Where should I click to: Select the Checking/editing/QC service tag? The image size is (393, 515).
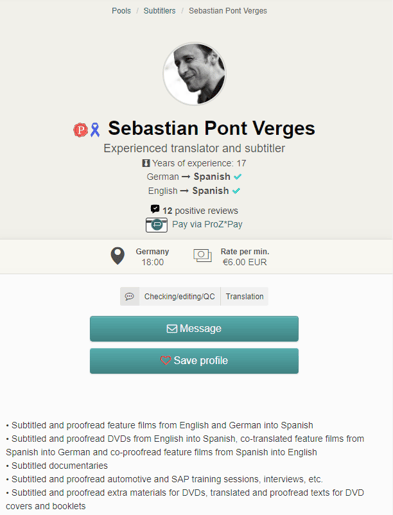[x=180, y=296]
